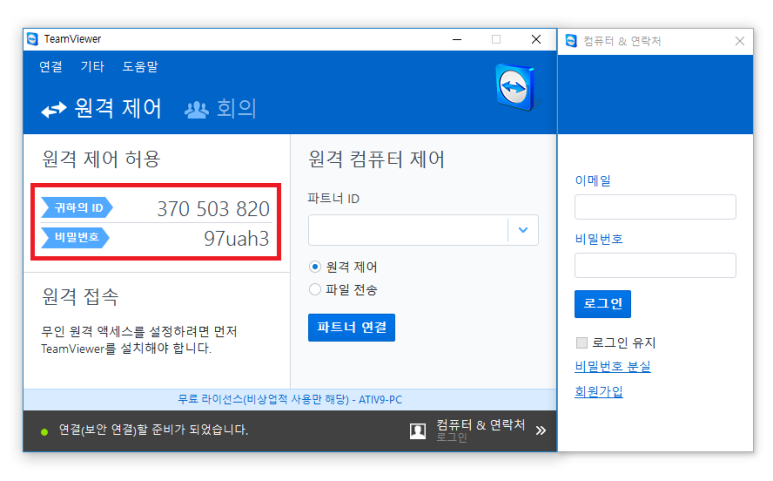Minimize the TeamViewer window
The image size is (773, 481).
pyautogui.click(x=457, y=39)
